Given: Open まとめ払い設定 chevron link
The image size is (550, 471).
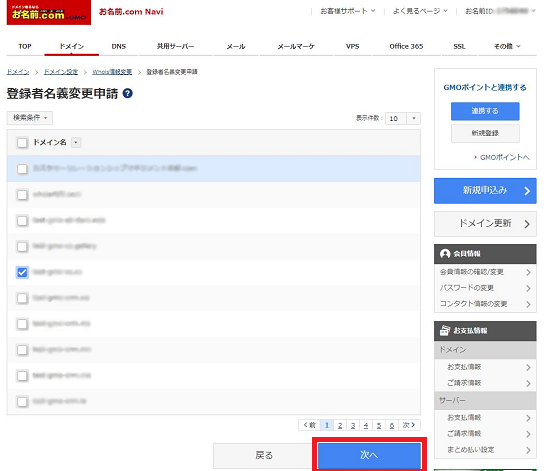Looking at the screenshot, I should (x=528, y=450).
